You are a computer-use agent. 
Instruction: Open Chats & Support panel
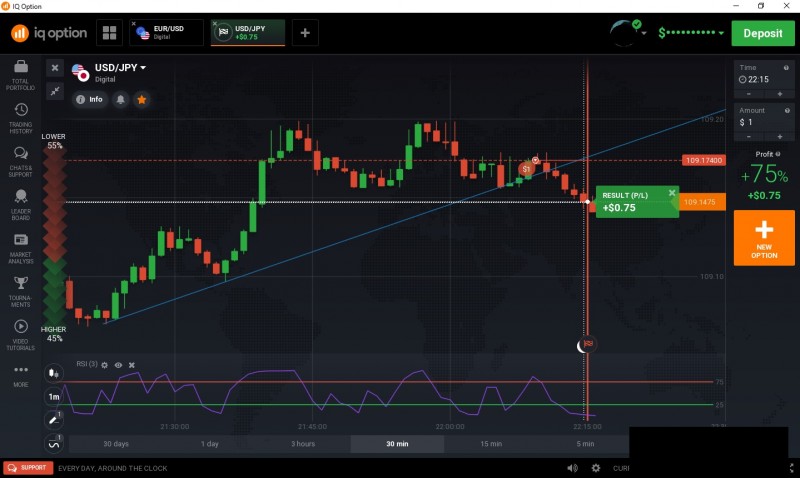point(20,162)
